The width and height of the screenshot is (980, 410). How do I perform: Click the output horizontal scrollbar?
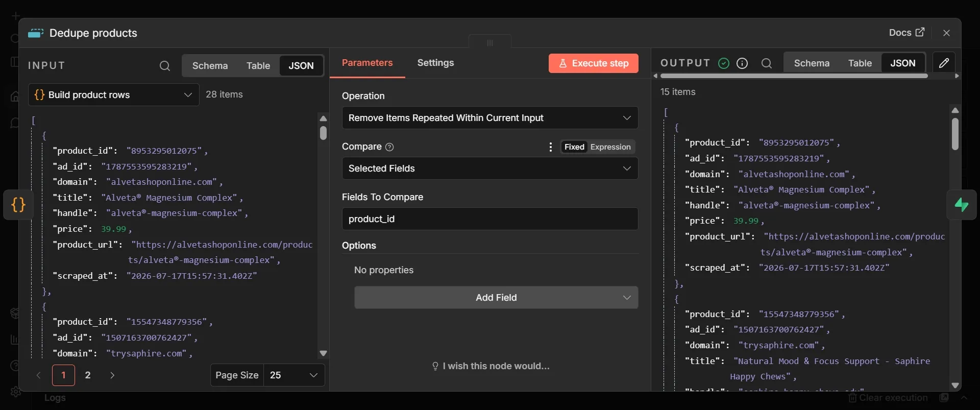tap(794, 76)
